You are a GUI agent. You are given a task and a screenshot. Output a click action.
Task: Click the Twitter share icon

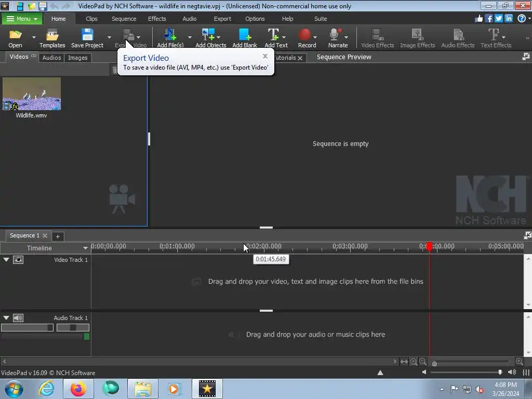tap(498, 18)
